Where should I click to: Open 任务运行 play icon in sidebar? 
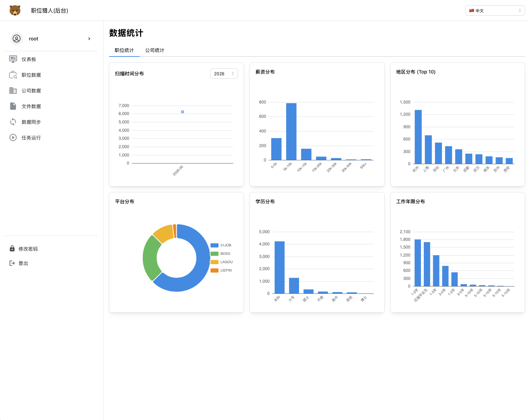[x=13, y=138]
